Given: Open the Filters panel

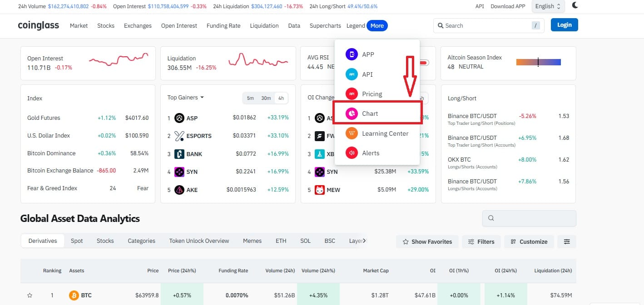Looking at the screenshot, I should tap(481, 241).
